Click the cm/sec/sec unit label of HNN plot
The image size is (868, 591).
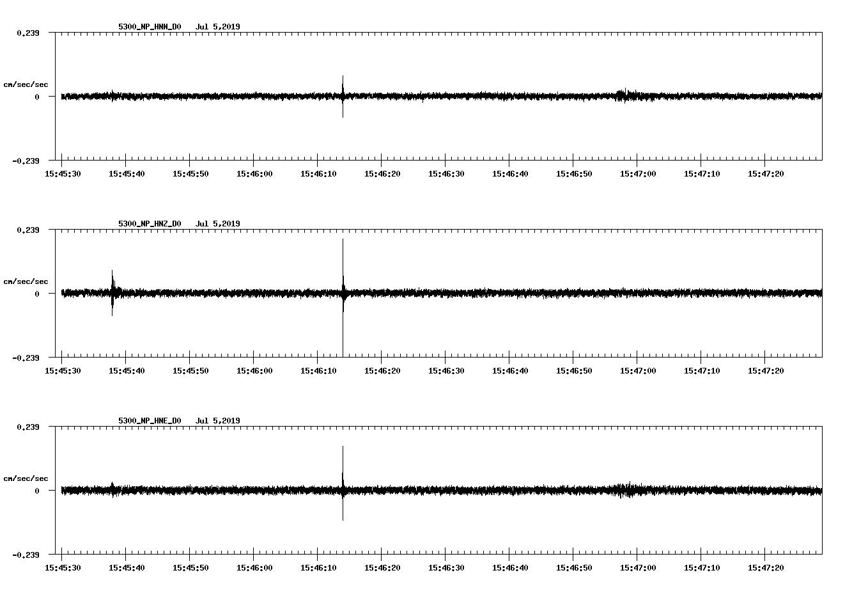pyautogui.click(x=26, y=85)
